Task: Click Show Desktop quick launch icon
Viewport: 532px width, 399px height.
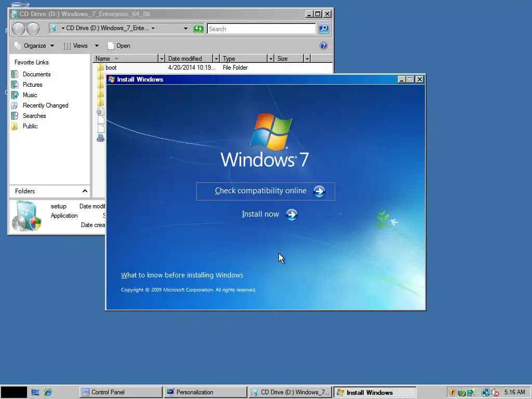Action: [x=35, y=393]
